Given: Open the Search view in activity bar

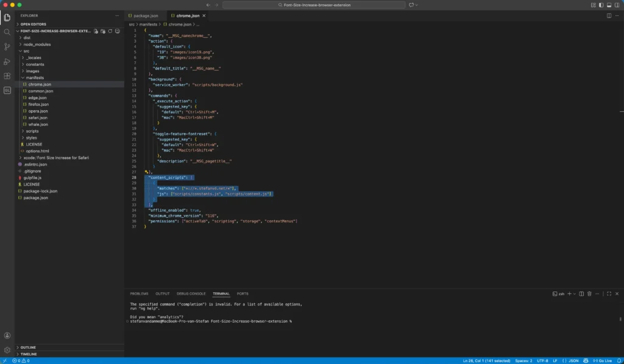Looking at the screenshot, I should 7,32.
